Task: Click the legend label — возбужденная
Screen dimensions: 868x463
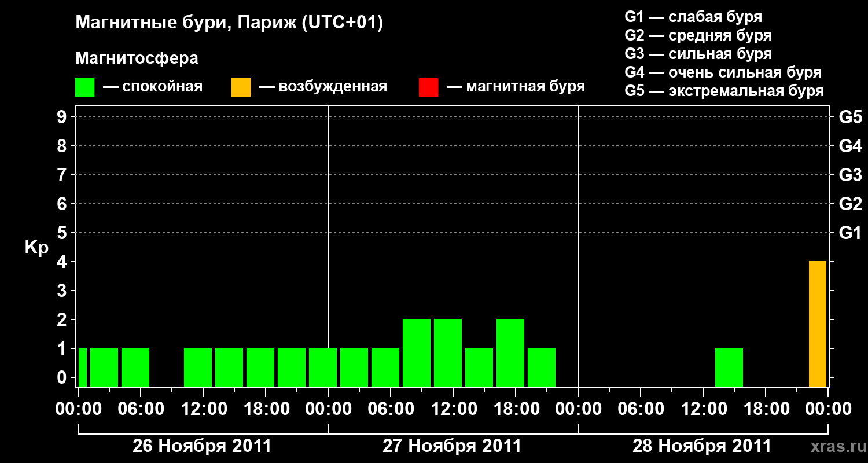Action: tap(323, 87)
